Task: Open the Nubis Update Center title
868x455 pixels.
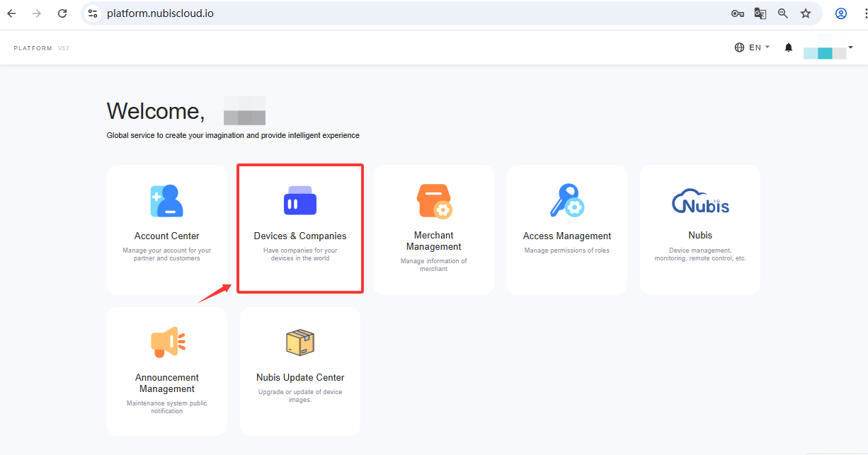Action: pos(300,377)
